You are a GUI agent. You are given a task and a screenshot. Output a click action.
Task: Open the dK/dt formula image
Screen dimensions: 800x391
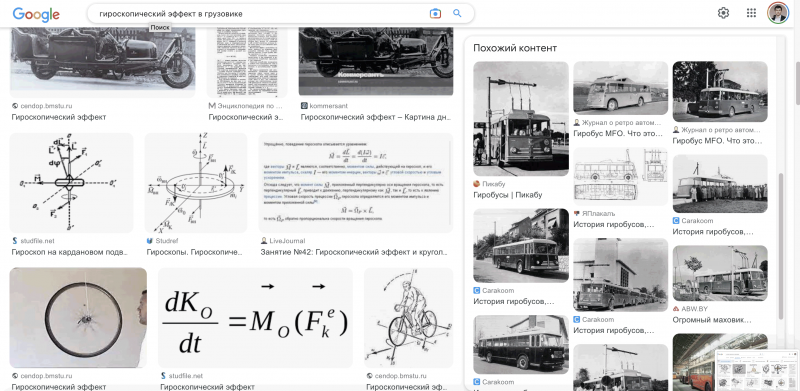pos(255,317)
